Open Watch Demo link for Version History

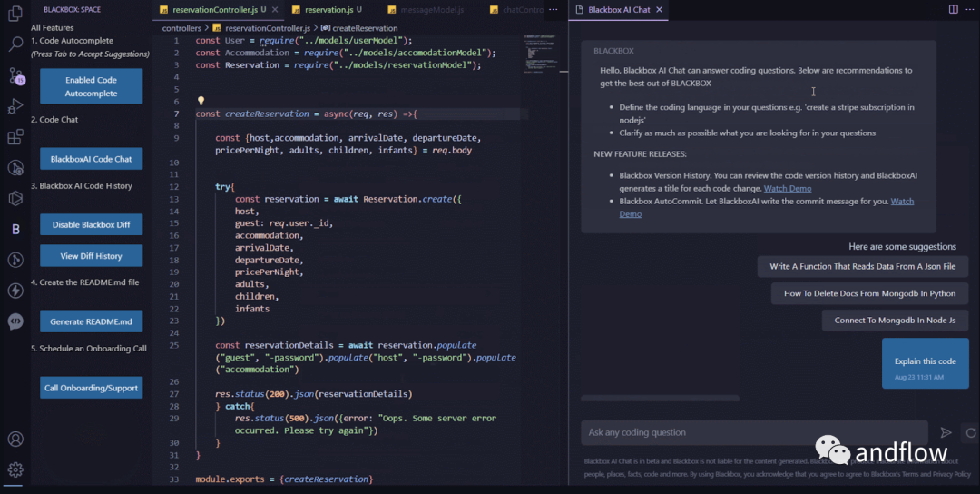click(788, 188)
